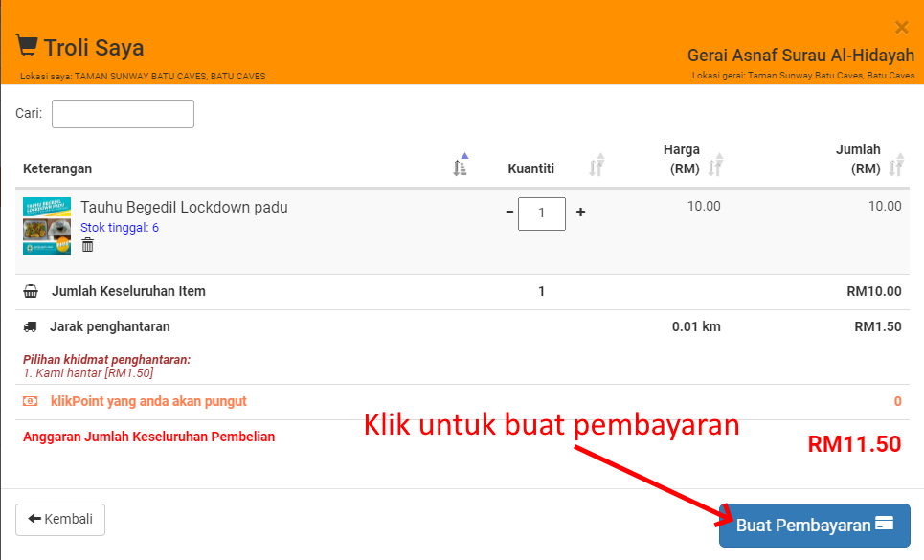
Task: Click the basket icon beside Jumlah Keseluruhan Item
Action: click(31, 292)
